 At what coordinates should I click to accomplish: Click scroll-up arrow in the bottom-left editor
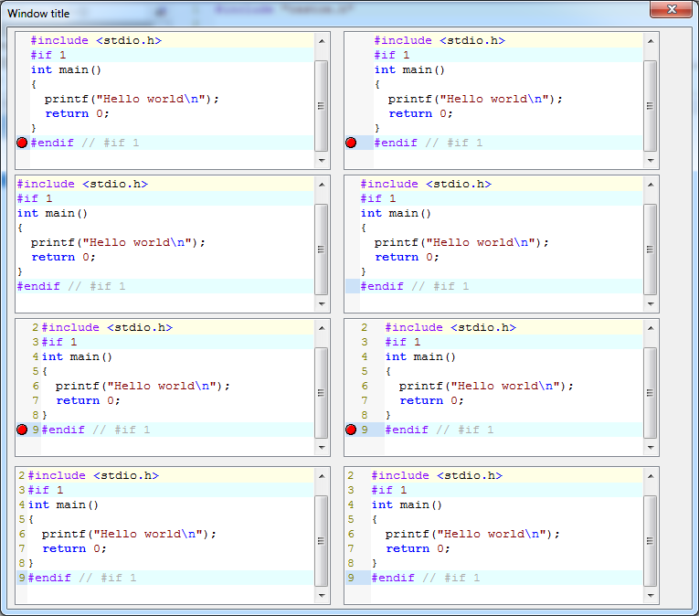coord(321,476)
